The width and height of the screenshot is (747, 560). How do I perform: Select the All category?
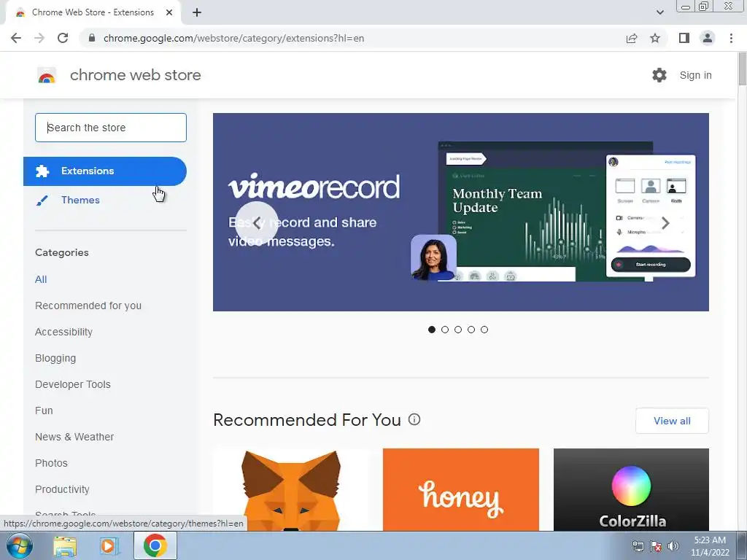click(41, 279)
